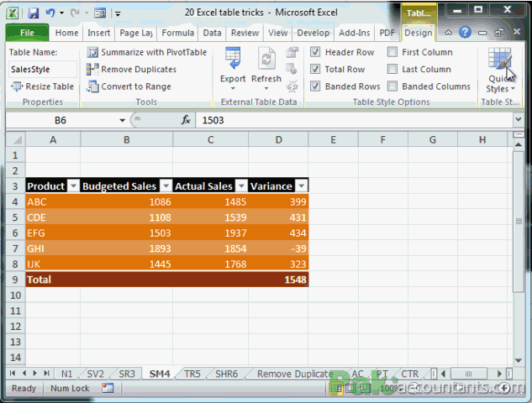Click the vertical scroll down arrow
This screenshot has width=532, height=403.
518,361
